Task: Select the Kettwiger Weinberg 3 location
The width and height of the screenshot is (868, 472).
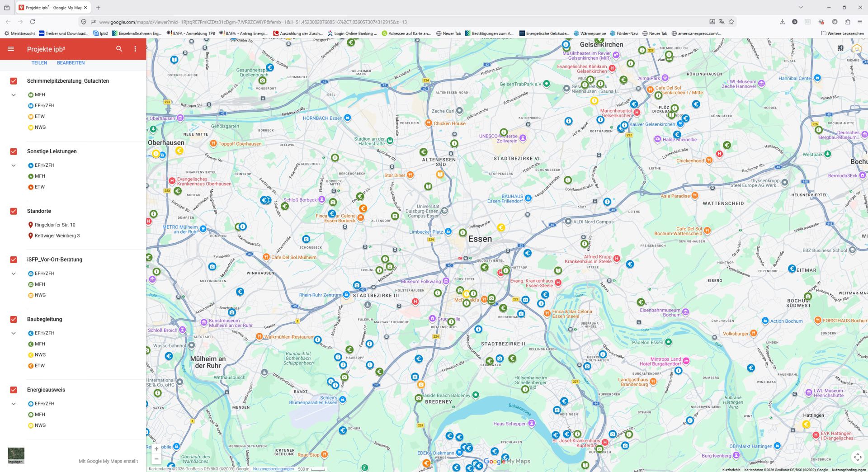Action: point(53,236)
